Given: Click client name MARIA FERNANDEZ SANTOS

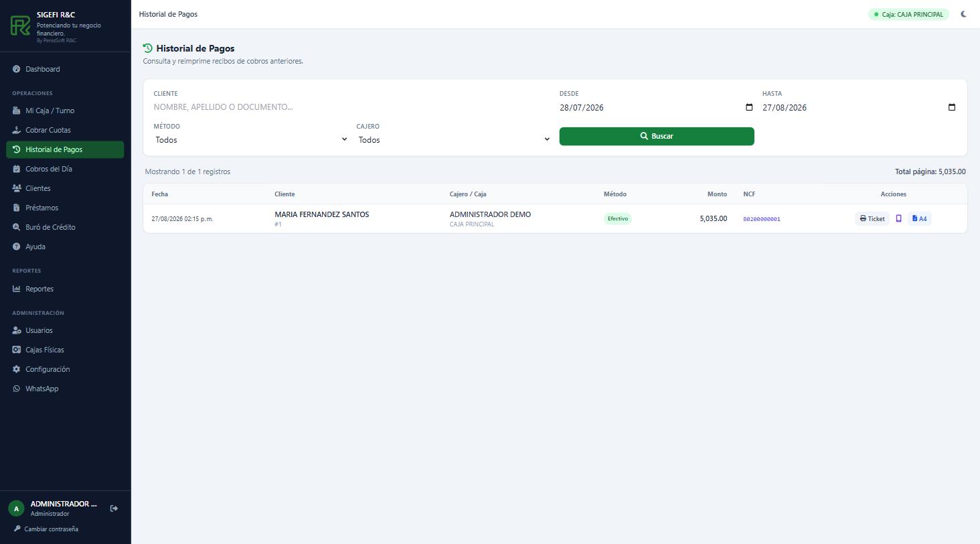Looking at the screenshot, I should click(321, 214).
